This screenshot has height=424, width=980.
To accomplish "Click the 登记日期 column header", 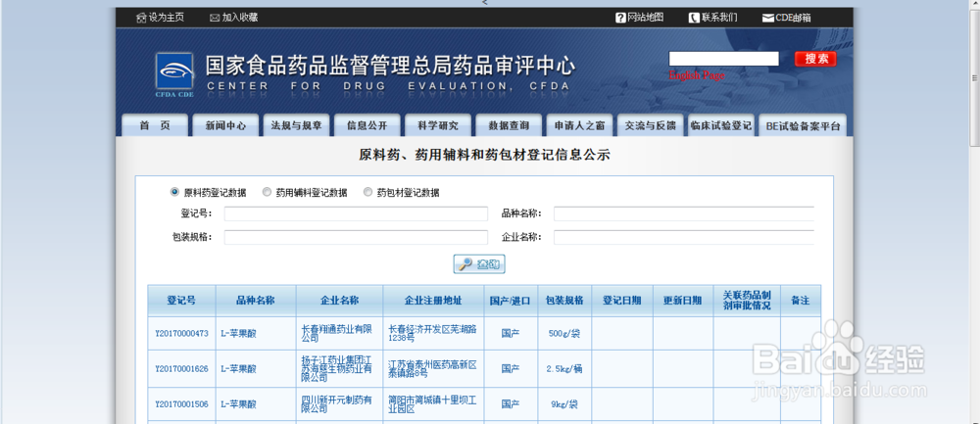I will [x=622, y=301].
